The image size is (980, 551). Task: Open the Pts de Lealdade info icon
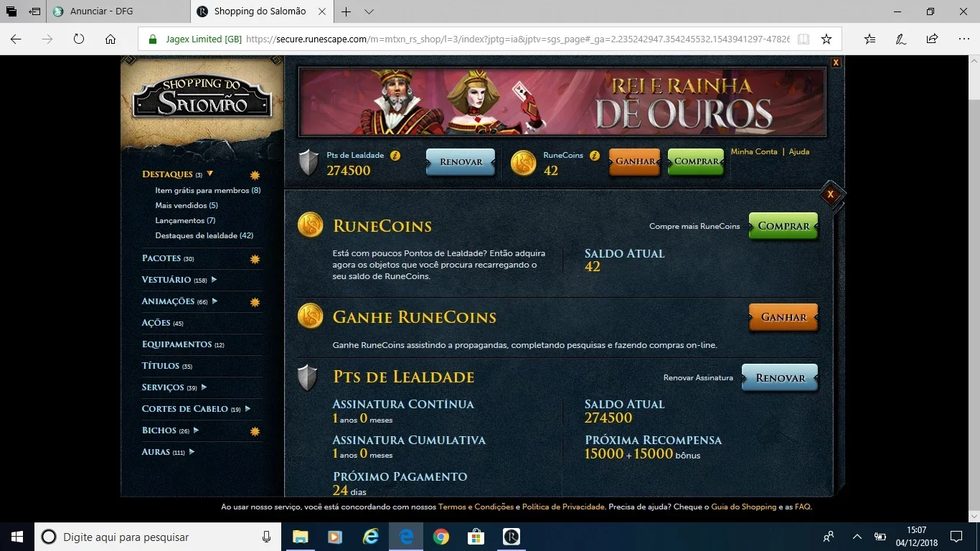click(x=395, y=156)
